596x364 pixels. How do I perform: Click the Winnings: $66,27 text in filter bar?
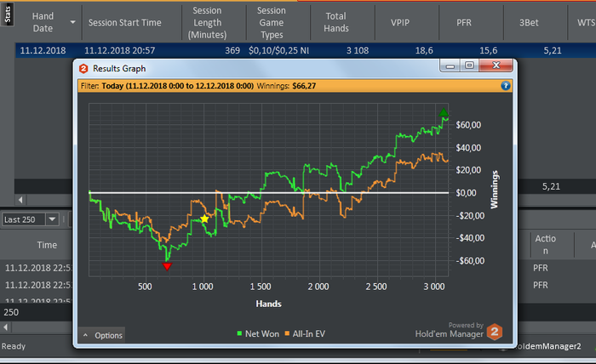click(286, 86)
